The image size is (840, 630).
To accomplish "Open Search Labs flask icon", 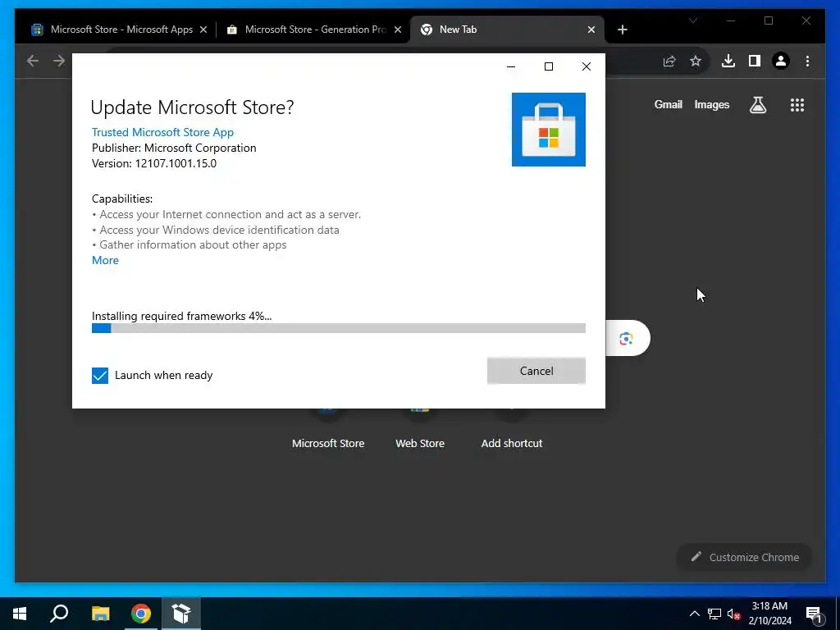I will coord(757,105).
